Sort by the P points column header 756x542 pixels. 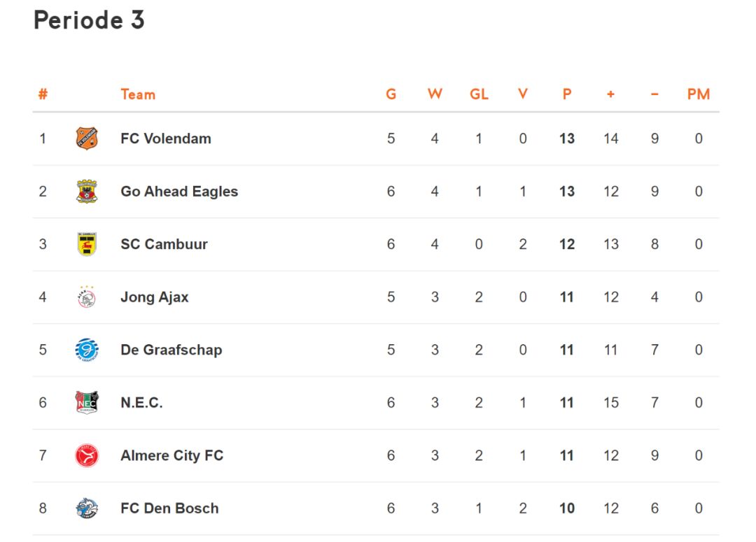click(x=567, y=94)
